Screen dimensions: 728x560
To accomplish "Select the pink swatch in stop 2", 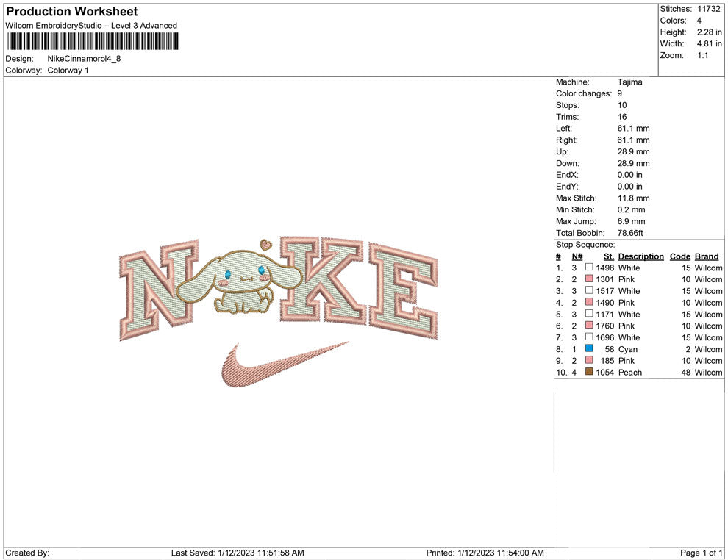I will [589, 279].
